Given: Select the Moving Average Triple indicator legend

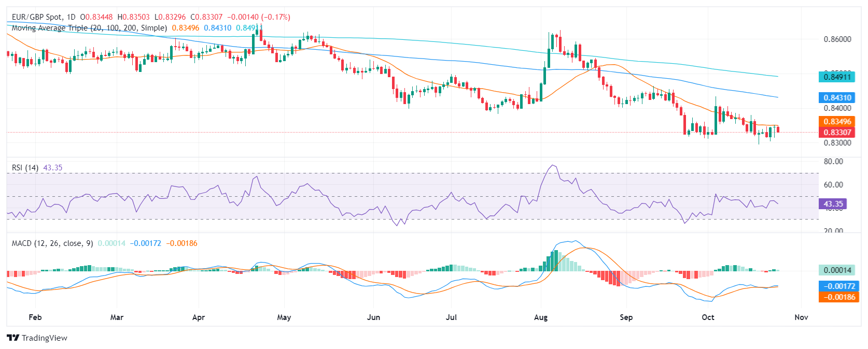Looking at the screenshot, I should [89, 28].
